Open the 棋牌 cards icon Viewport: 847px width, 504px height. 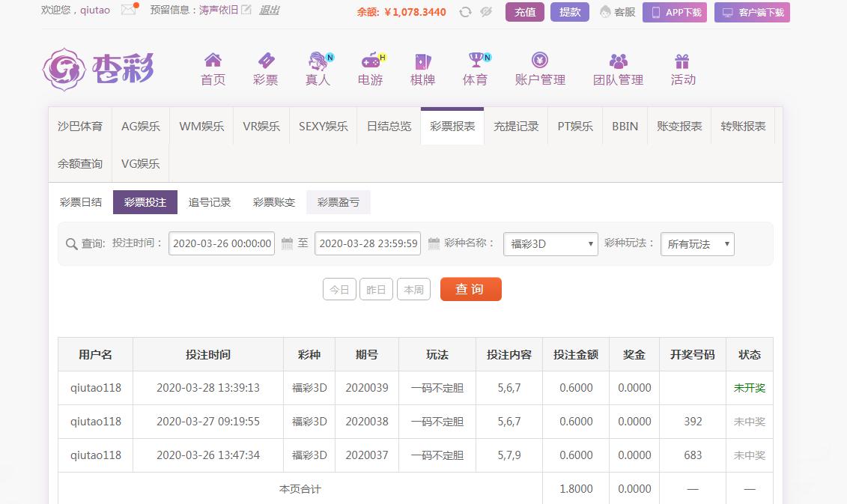pyautogui.click(x=422, y=61)
